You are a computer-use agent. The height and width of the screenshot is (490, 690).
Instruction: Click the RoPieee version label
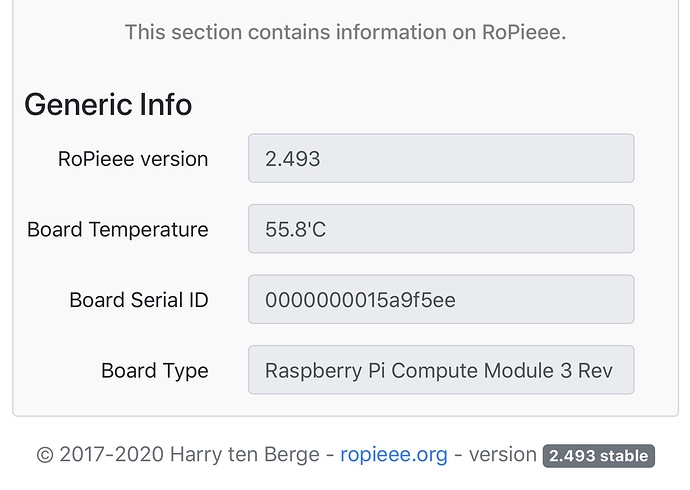[133, 159]
